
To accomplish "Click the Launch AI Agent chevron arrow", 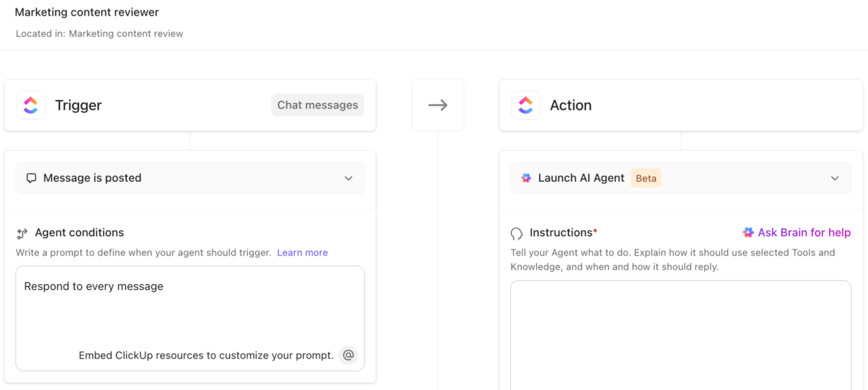I will click(835, 178).
